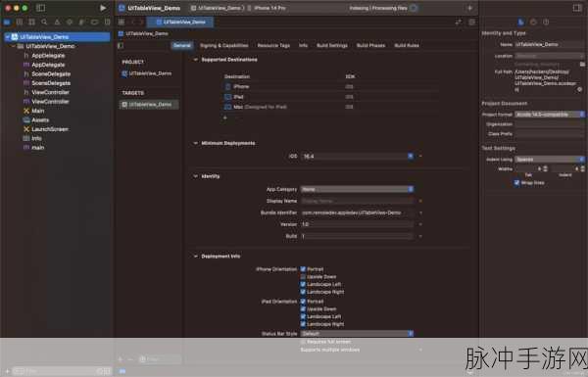Show the Quick Help inspector icon
Viewport: 588px width, 377px height.
[x=546, y=23]
